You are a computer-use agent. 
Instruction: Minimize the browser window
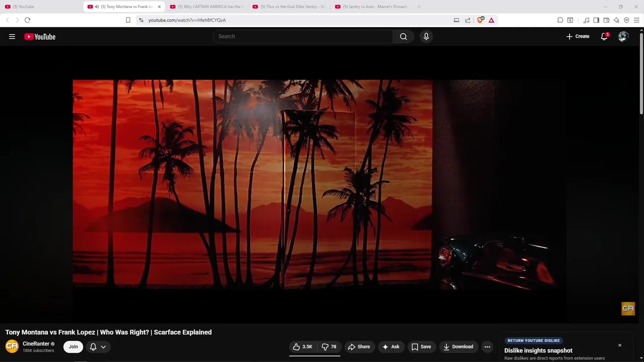(x=605, y=7)
